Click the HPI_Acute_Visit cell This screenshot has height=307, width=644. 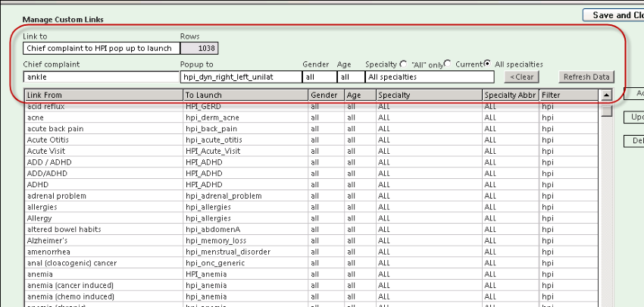246,151
